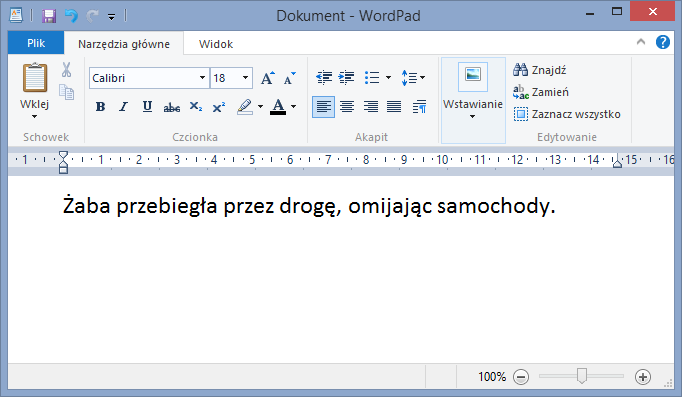Viewport: 682px width, 397px height.
Task: Apply the black text color A
Action: [x=278, y=107]
